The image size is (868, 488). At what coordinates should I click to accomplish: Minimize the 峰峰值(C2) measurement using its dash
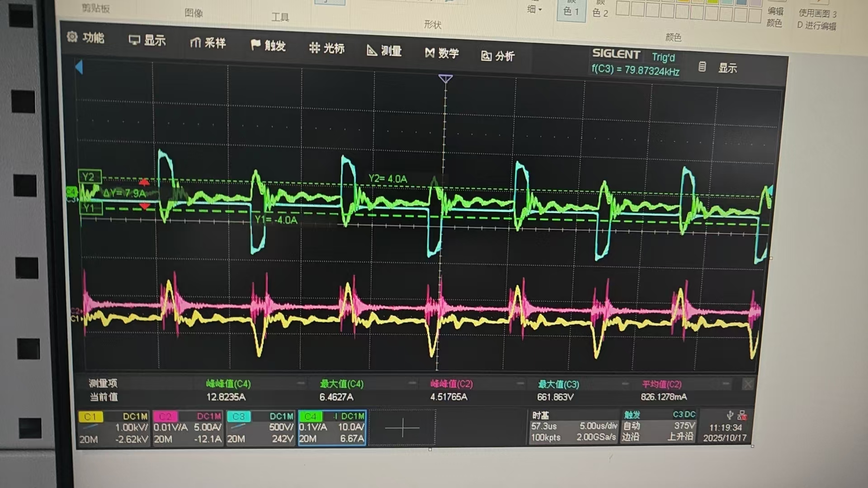click(520, 384)
